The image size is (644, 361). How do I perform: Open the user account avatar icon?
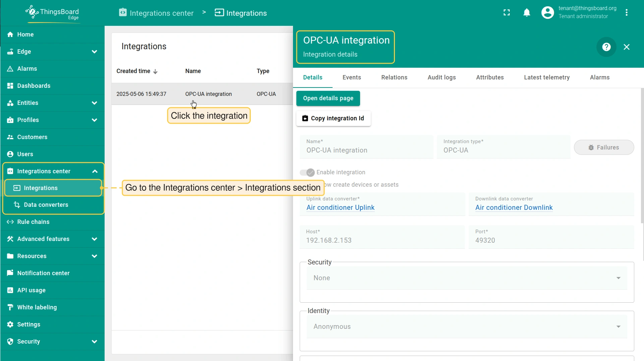[547, 13]
